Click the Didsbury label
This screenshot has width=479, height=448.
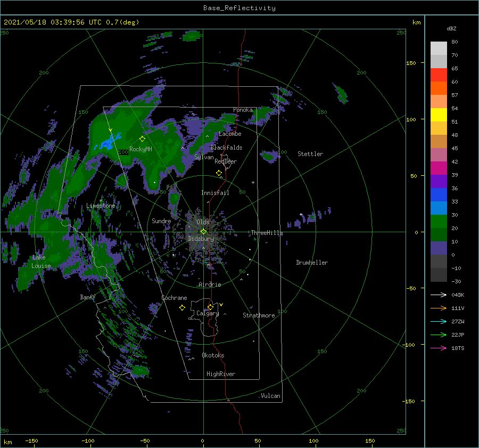[201, 239]
